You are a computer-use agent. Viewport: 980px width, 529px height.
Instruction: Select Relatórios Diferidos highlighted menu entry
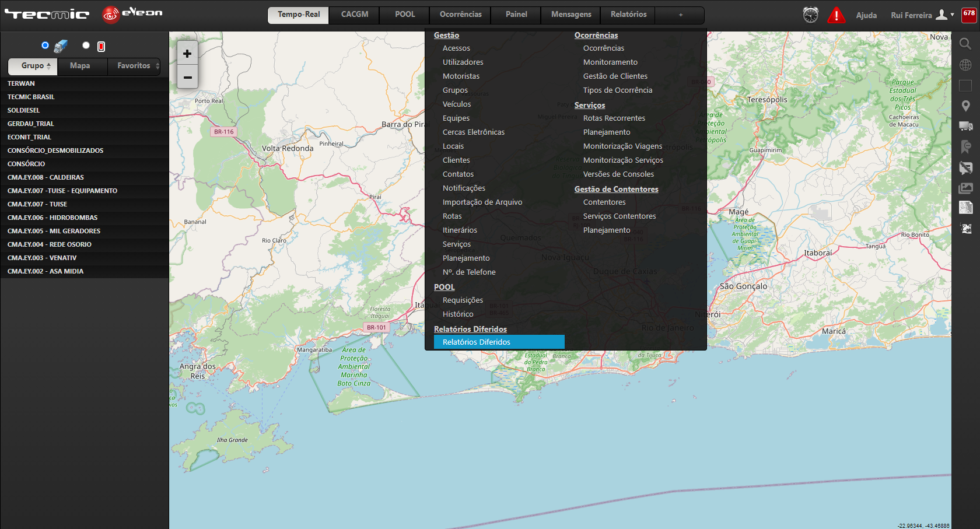click(499, 342)
